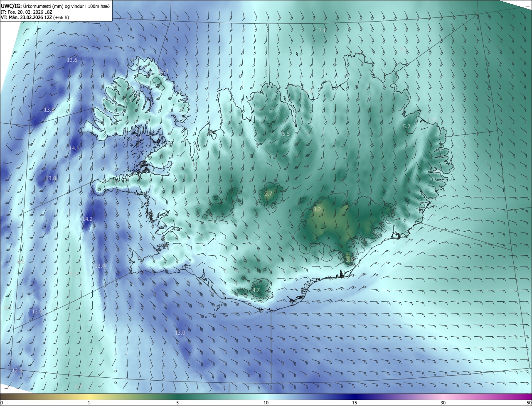The width and height of the screenshot is (532, 406).
Task: Click the color scale tick label 1
Action: click(x=89, y=403)
